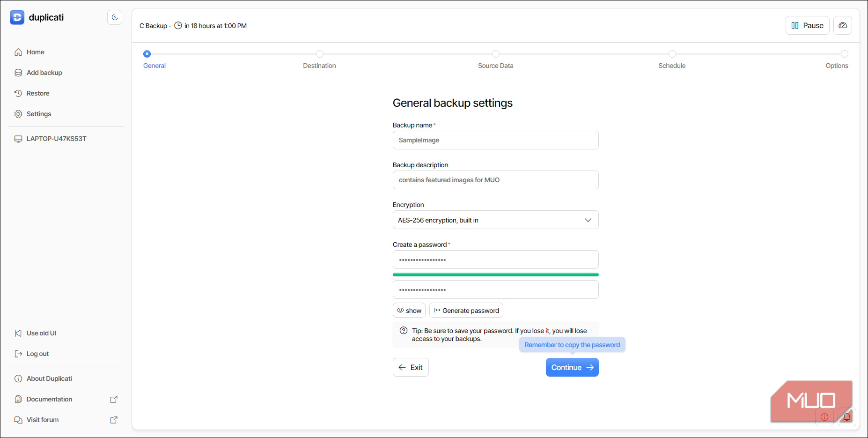Continue to the next step
Image resolution: width=868 pixels, height=438 pixels.
572,367
